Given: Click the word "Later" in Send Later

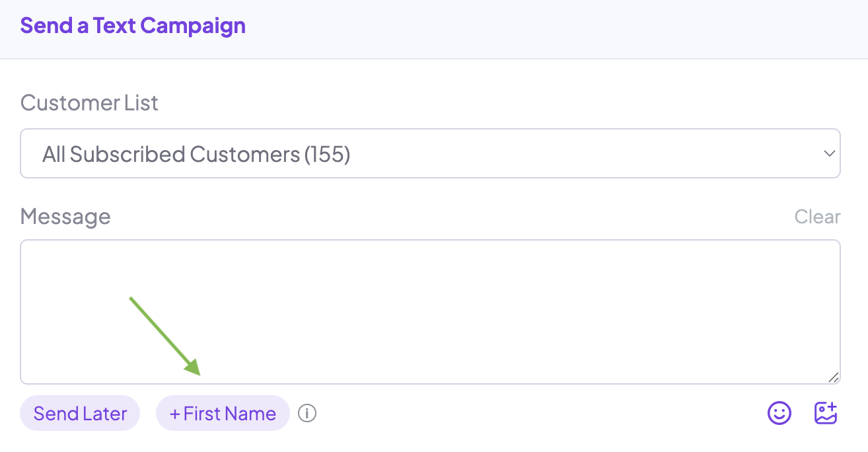Looking at the screenshot, I should pos(105,414).
